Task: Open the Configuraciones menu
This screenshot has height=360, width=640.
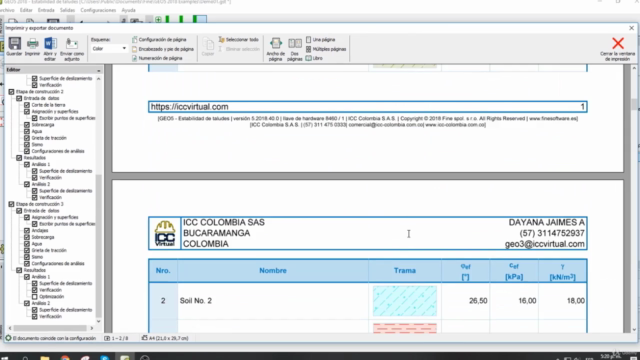Action: click(98, 10)
